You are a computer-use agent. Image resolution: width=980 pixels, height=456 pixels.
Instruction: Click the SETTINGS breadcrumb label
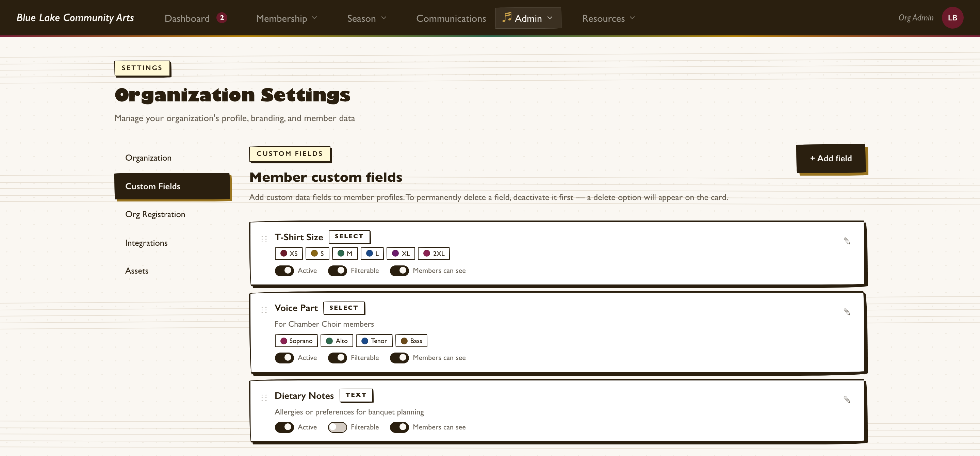(x=142, y=68)
